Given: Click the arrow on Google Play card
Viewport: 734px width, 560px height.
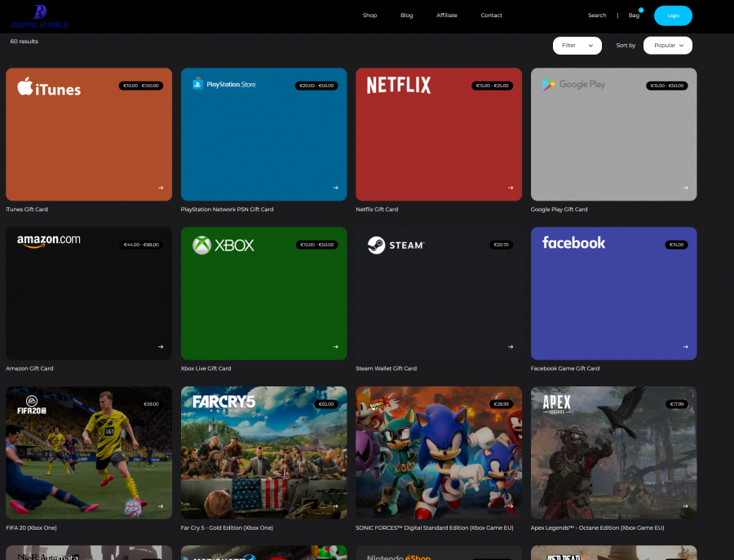Looking at the screenshot, I should point(685,187).
